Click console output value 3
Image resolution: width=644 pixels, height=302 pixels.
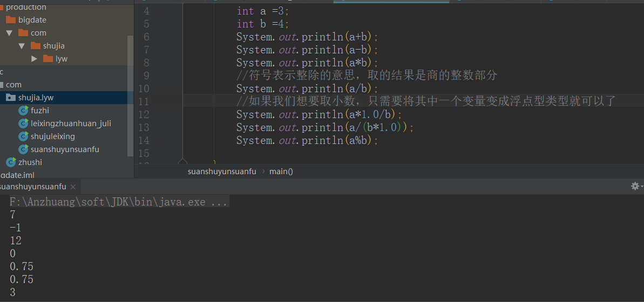point(12,292)
